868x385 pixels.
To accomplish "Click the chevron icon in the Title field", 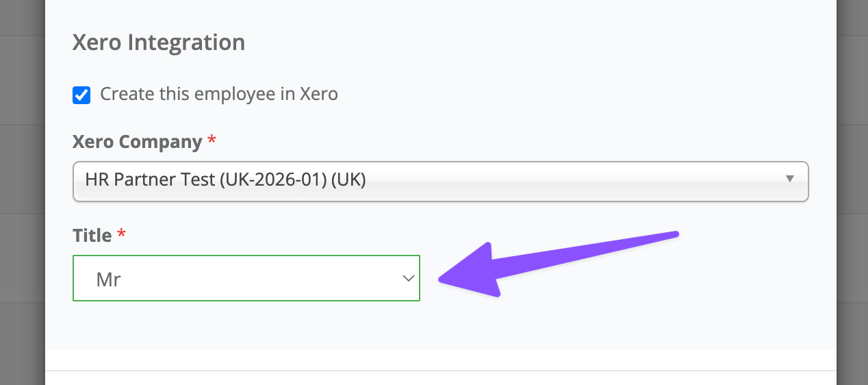I will [x=408, y=278].
